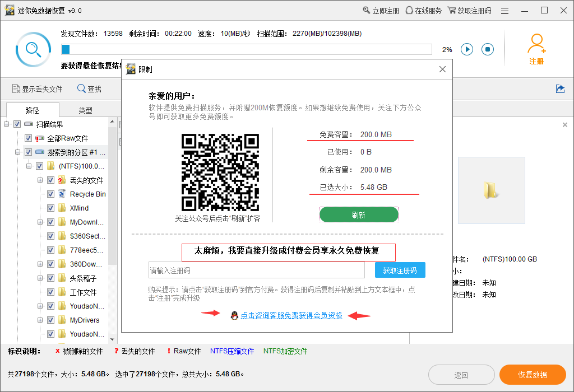
Task: Expand the MyDrivers folder node
Action: [x=40, y=320]
